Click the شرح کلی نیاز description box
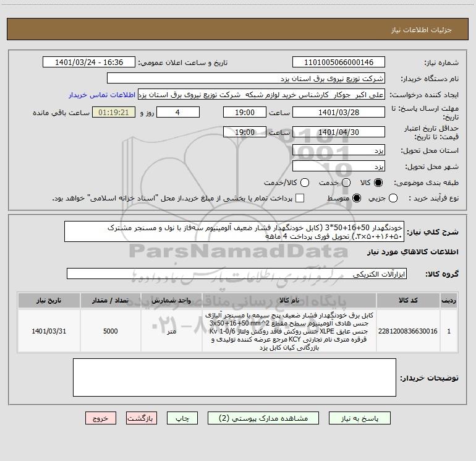 tap(234, 231)
